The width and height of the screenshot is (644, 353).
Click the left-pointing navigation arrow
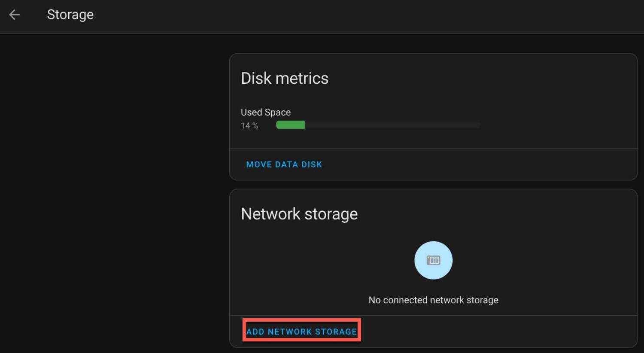point(14,15)
